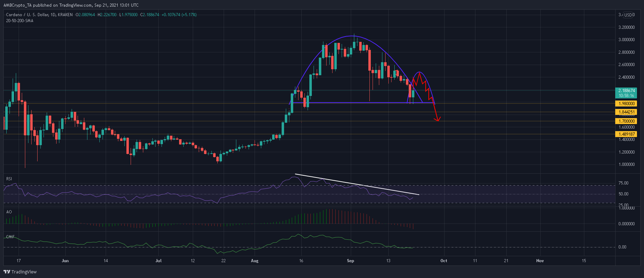Click the +0.107674 (+5.17%) change value

pyautogui.click(x=179, y=15)
